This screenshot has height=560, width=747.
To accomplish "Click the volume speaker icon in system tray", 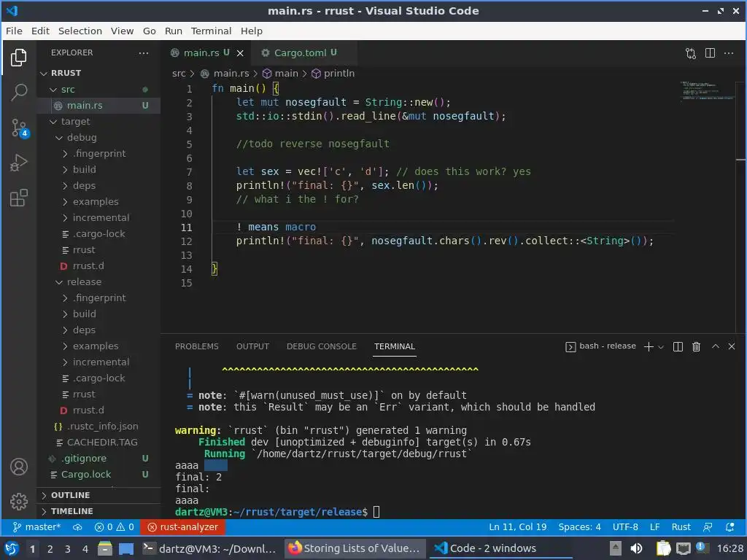I will [x=636, y=548].
